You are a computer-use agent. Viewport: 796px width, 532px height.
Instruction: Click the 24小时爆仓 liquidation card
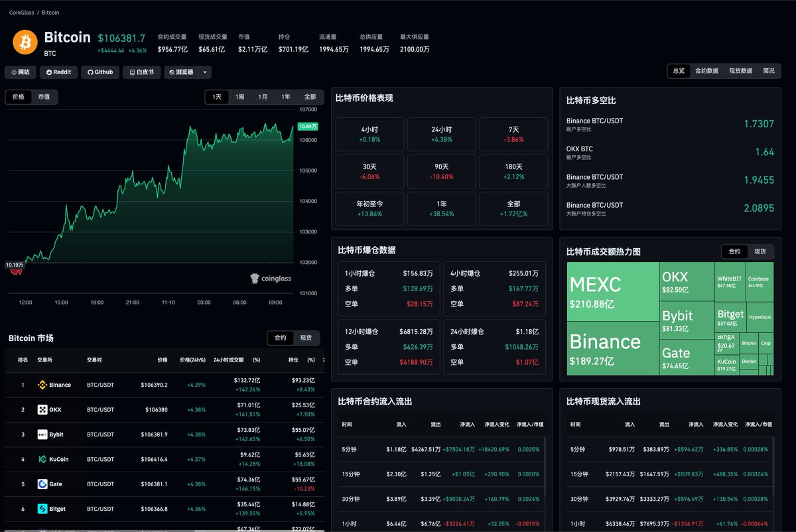coord(495,346)
